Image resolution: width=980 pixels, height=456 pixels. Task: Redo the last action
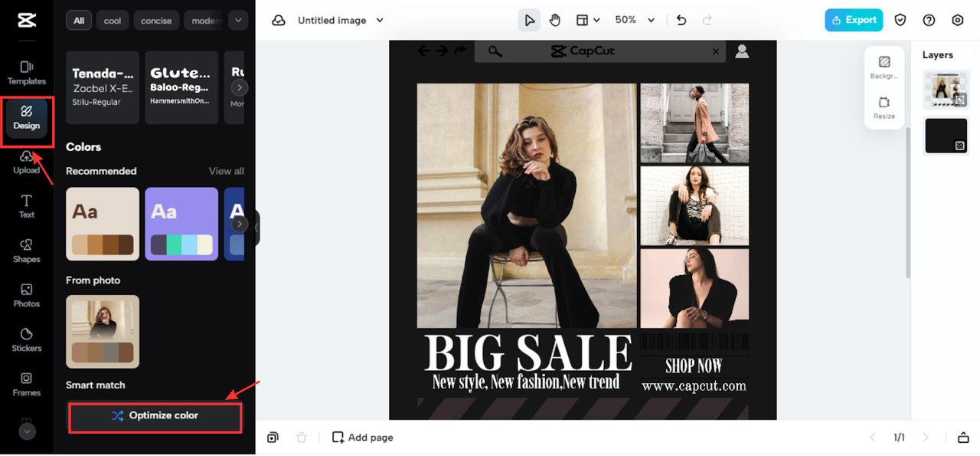click(x=707, y=20)
